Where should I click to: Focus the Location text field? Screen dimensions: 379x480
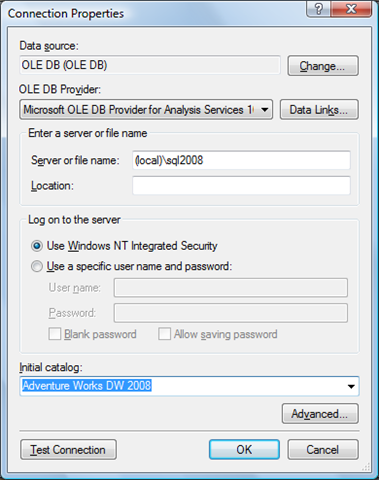pos(241,185)
